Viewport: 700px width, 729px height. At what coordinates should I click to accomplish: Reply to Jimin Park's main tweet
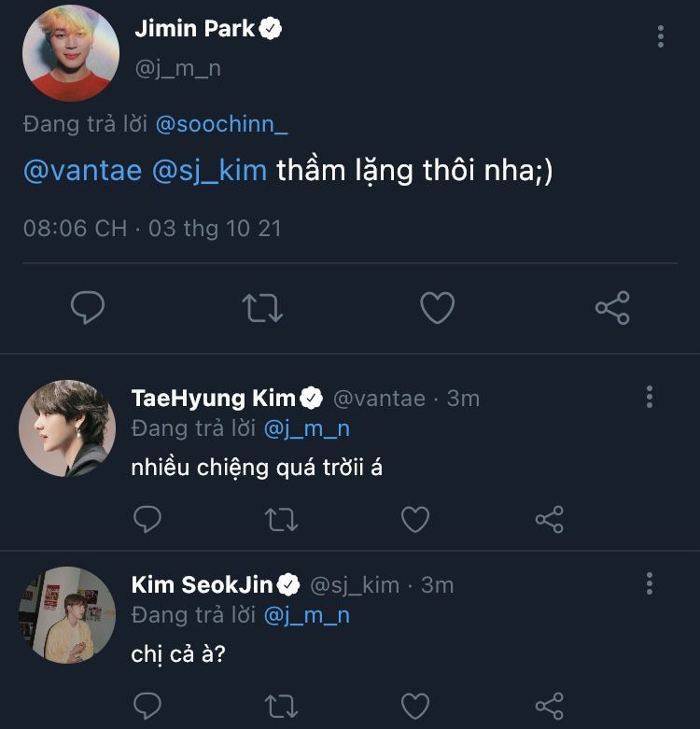[88, 308]
